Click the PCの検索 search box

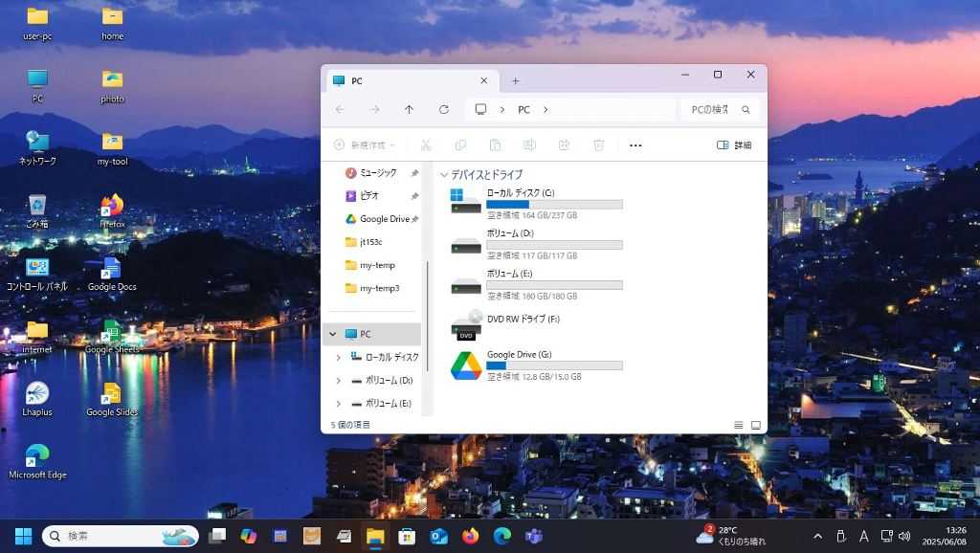pos(710,110)
